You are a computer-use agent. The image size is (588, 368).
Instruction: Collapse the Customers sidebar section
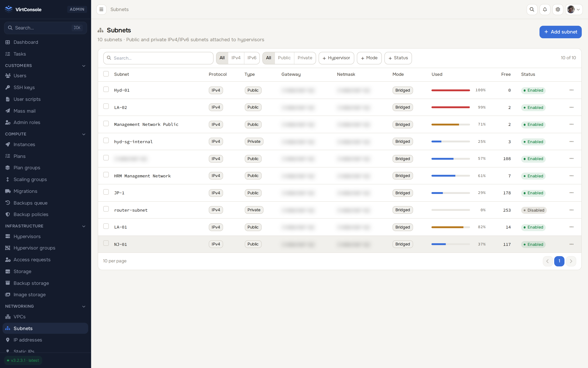[x=45, y=66]
